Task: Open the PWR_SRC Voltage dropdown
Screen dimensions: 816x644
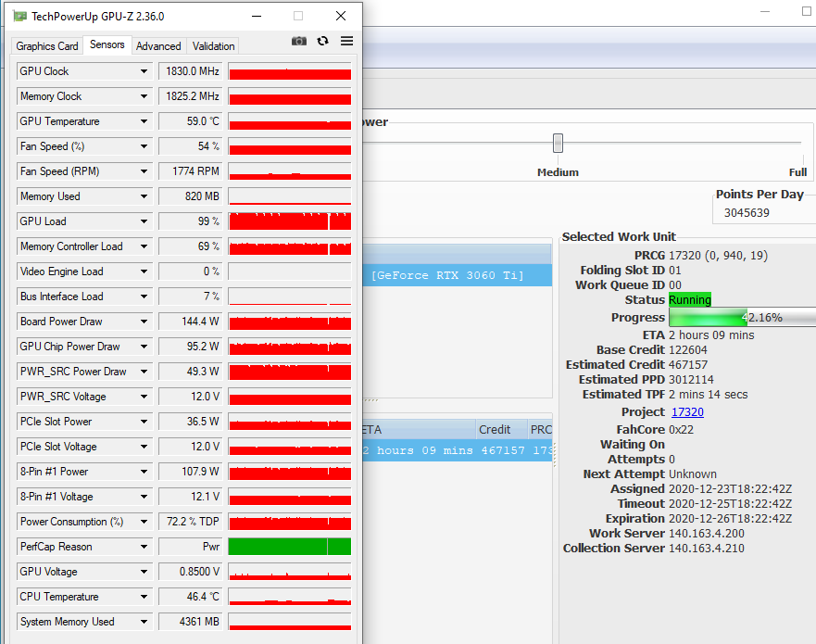Action: [x=144, y=397]
